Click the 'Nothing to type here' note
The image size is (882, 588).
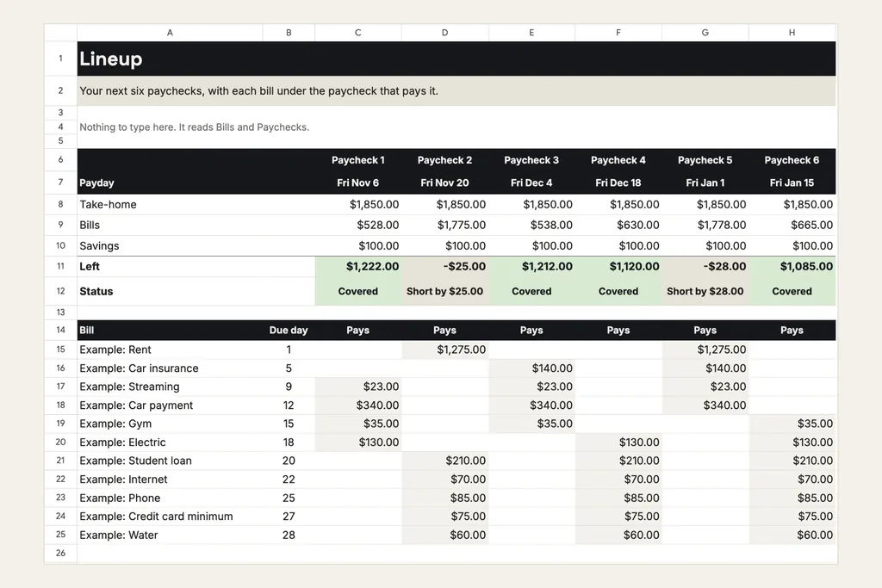pos(194,127)
